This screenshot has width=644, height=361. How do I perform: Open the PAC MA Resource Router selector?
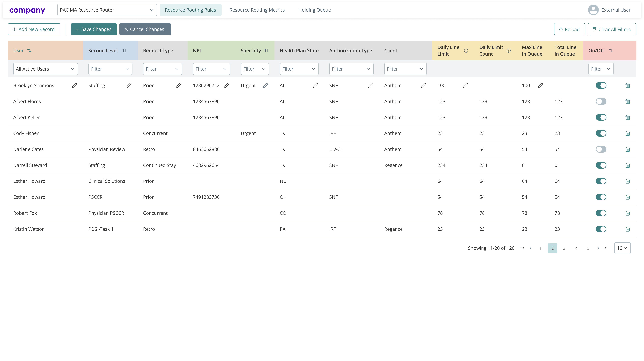tap(107, 10)
